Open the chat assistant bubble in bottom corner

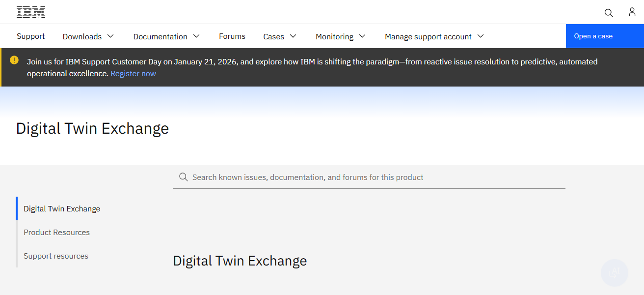[x=614, y=272]
